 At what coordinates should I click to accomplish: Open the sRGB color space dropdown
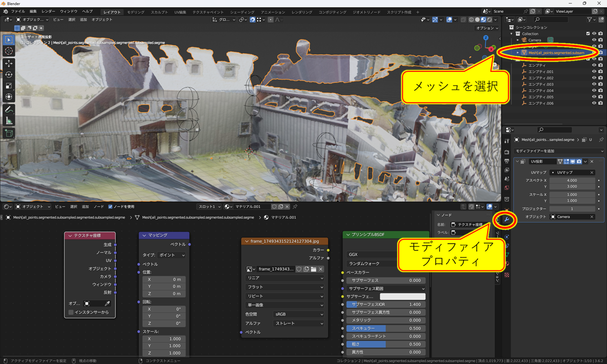298,314
